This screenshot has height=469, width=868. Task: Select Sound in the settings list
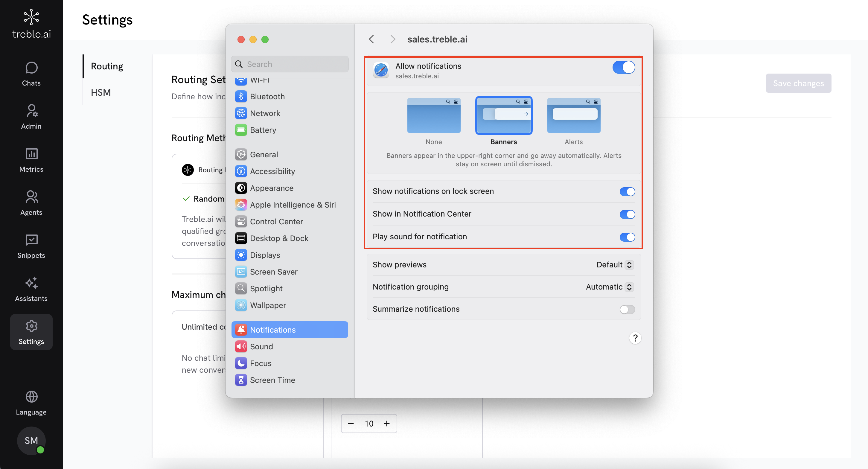pyautogui.click(x=261, y=347)
